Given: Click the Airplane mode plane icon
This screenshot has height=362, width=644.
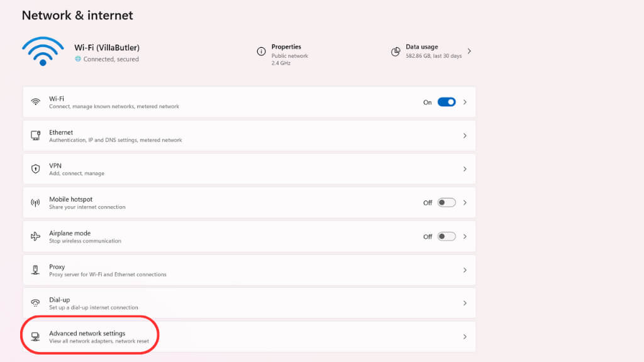Looking at the screenshot, I should 36,236.
